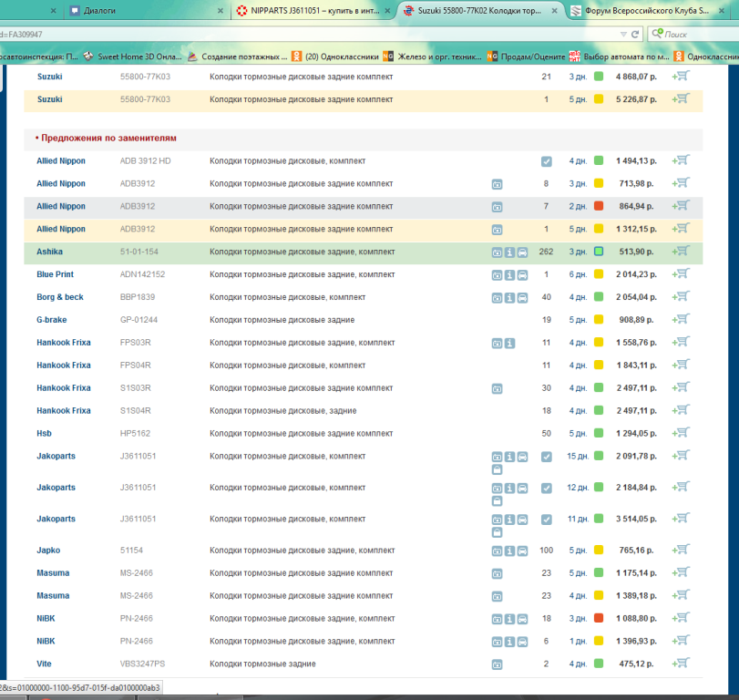Click the yellow indicator on Japko row
This screenshot has height=700, width=739.
pos(599,550)
